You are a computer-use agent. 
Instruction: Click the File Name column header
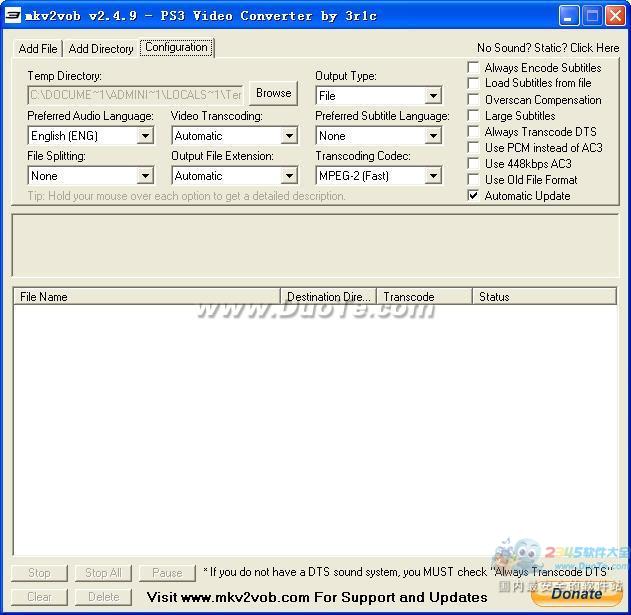[x=146, y=297]
